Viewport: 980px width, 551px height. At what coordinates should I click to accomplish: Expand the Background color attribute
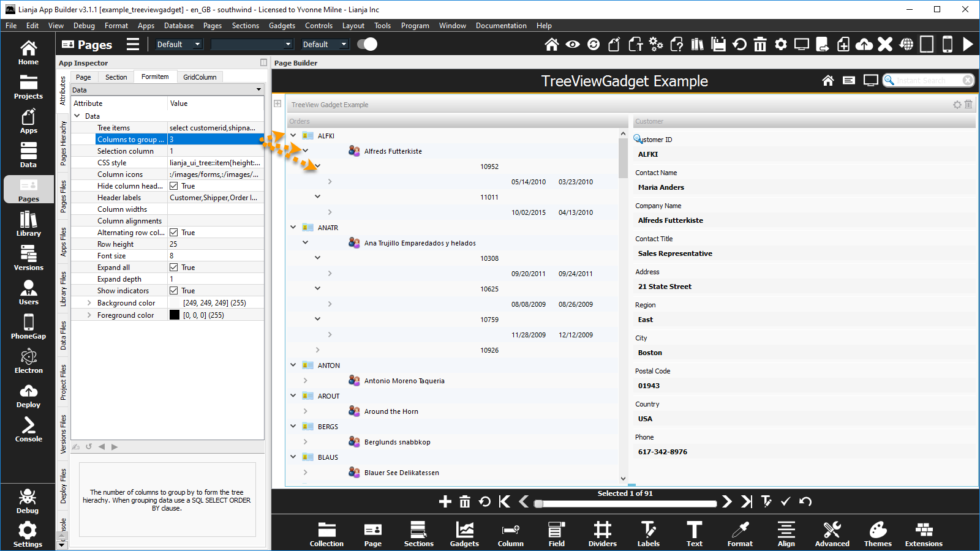point(89,303)
